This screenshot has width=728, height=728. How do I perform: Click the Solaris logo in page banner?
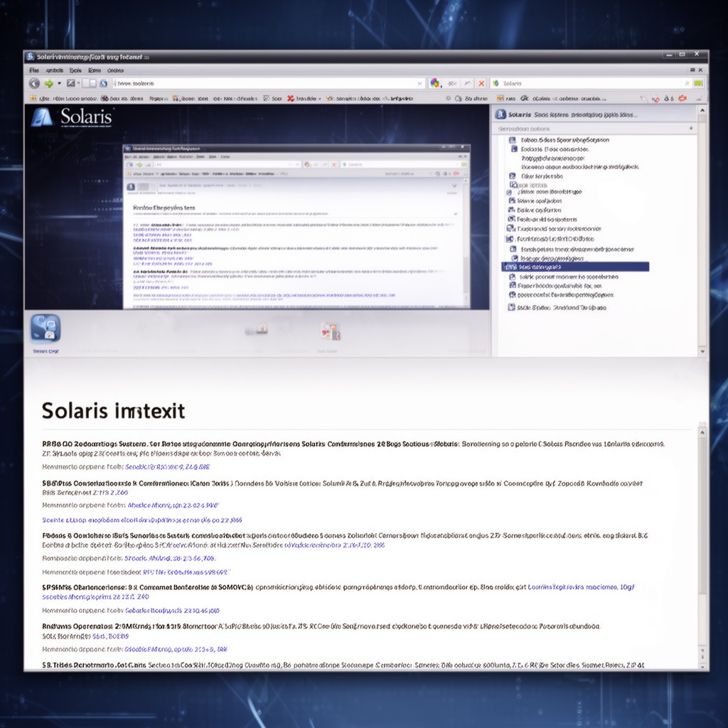[x=73, y=117]
